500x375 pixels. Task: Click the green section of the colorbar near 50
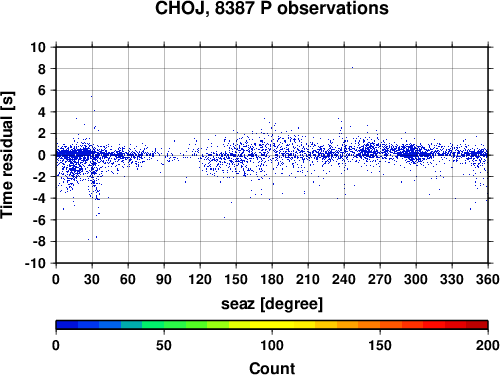pyautogui.click(x=164, y=325)
